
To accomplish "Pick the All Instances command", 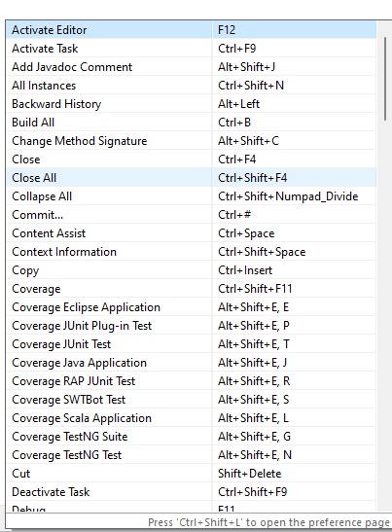I will [191, 86].
